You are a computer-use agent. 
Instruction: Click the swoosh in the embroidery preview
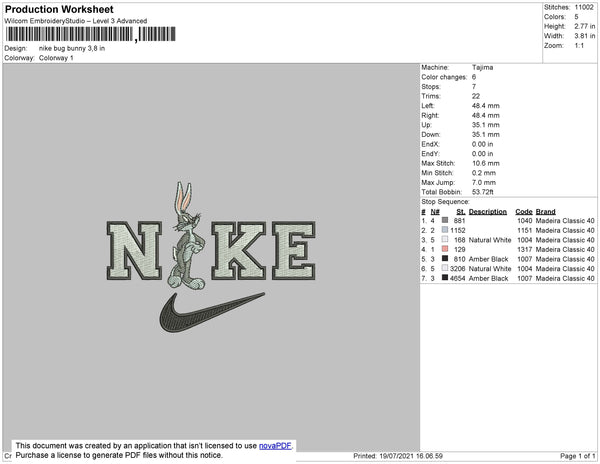(x=212, y=312)
